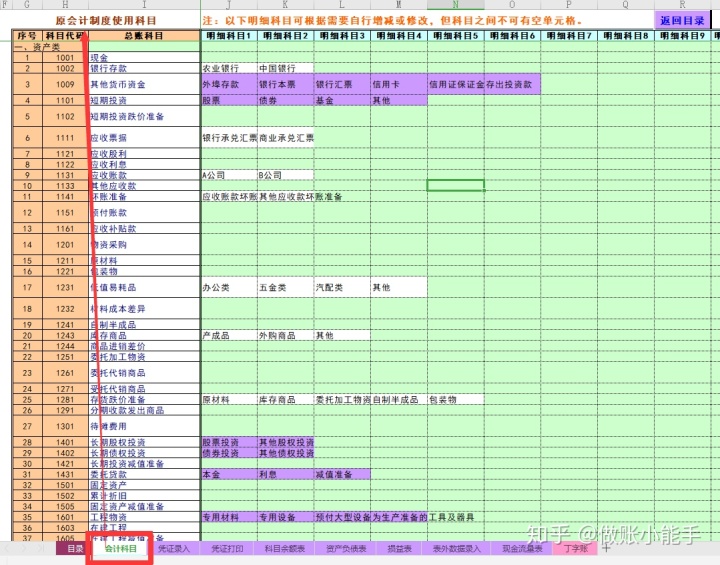Go to previous sheet using tab navigation arrow
Viewport: 720px width, 565px height.
point(9,548)
